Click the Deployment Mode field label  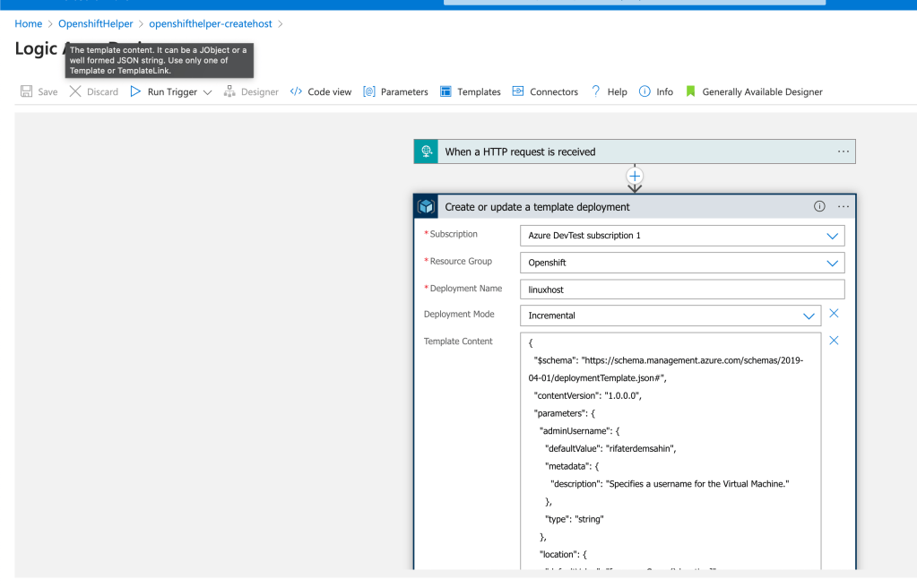point(459,315)
